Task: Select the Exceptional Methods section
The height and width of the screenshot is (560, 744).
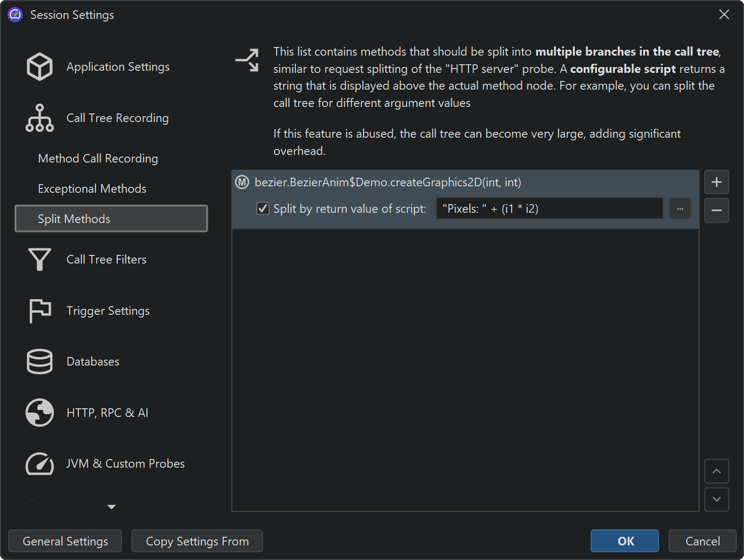Action: pos(92,188)
